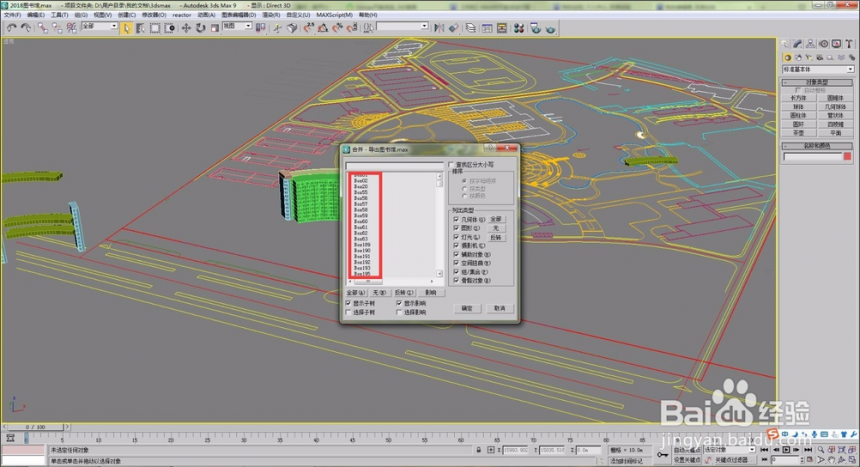
Task: Open the 渲染(R) menu
Action: [271, 15]
